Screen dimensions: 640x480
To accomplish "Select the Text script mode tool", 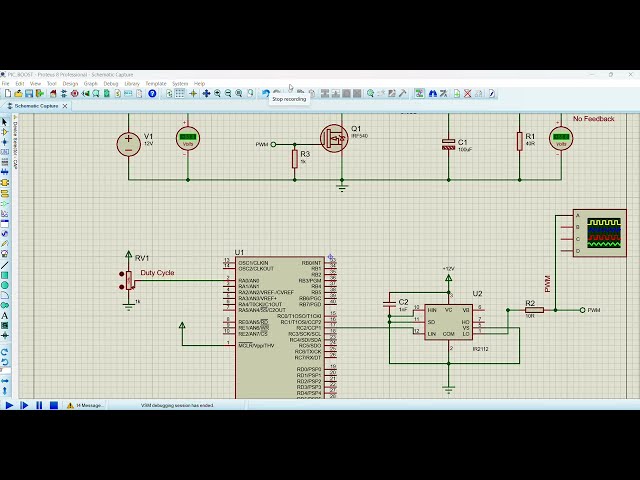I will [x=5, y=162].
